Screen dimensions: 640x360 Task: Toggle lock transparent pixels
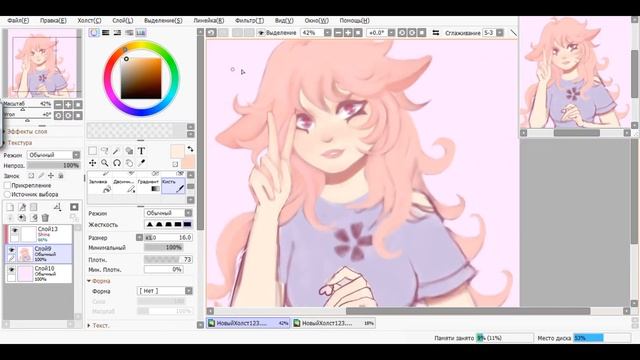[x=31, y=176]
